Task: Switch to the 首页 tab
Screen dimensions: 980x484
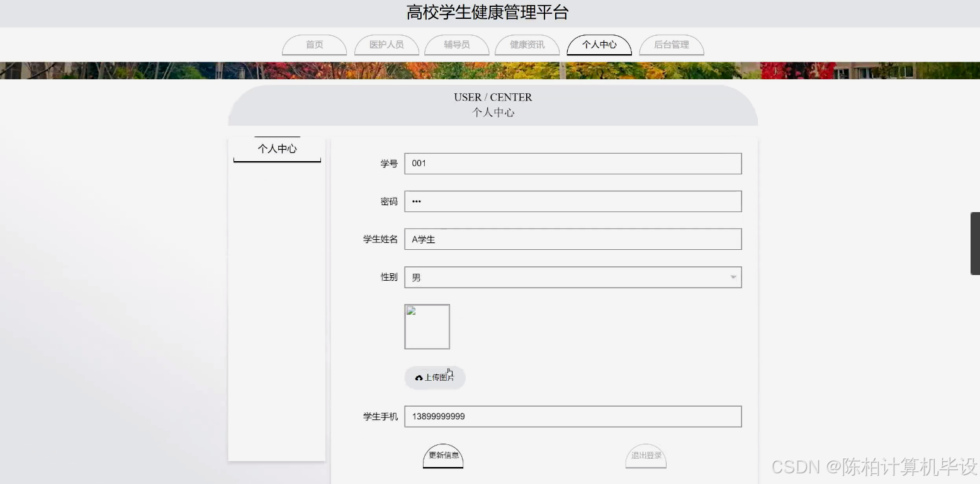Action: (x=314, y=45)
